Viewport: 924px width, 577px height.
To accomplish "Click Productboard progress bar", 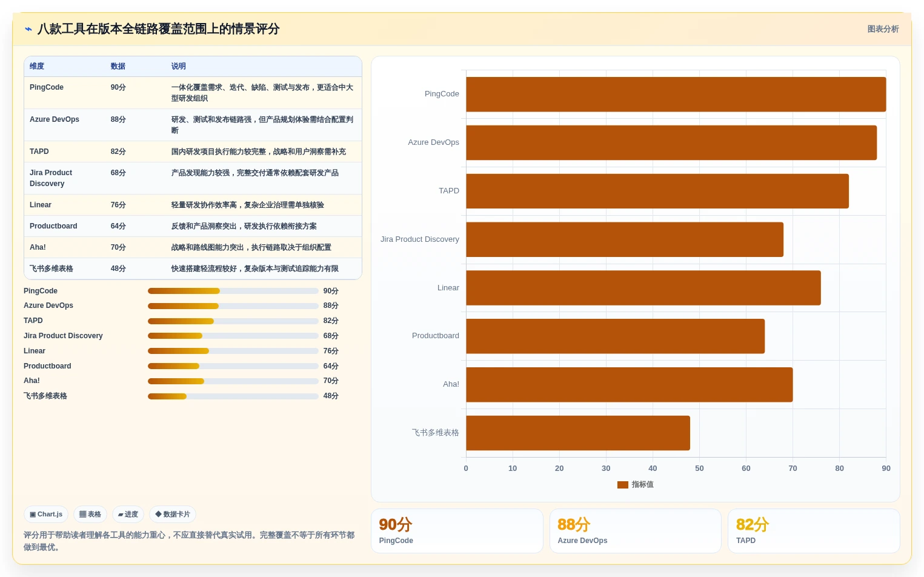I will (233, 366).
